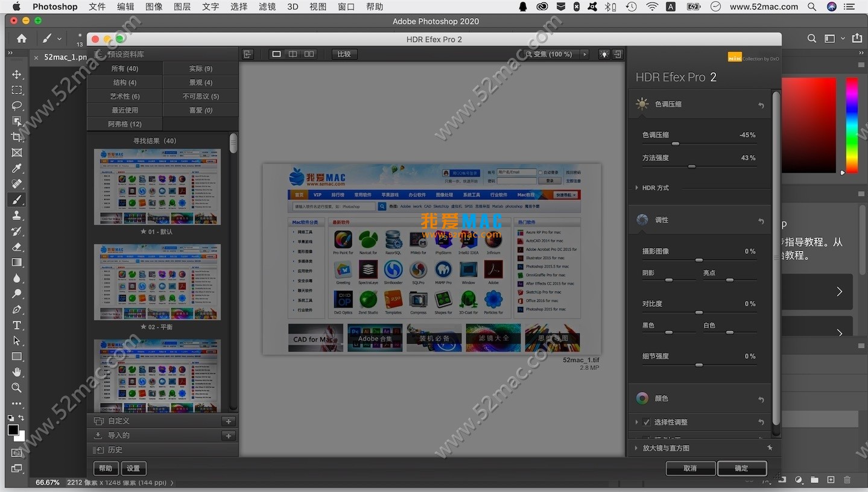
Task: Select the Pen tool
Action: point(17,310)
